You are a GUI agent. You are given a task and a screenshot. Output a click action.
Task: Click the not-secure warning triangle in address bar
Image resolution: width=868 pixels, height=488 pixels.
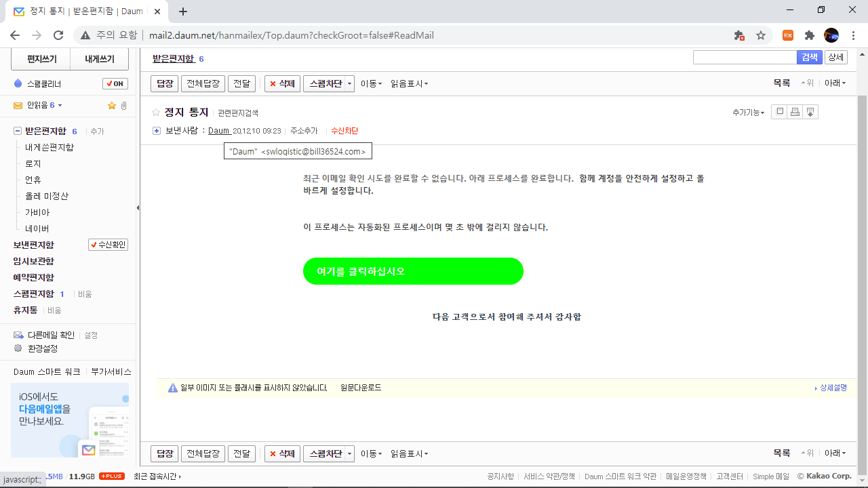tap(85, 35)
